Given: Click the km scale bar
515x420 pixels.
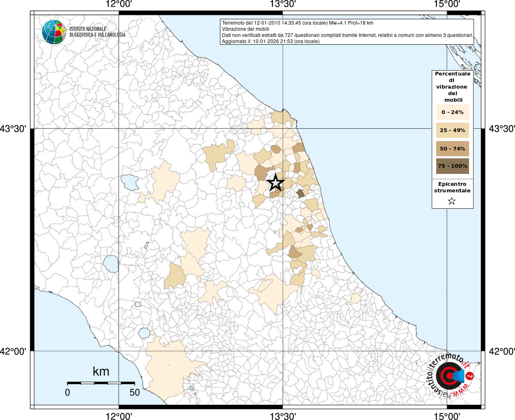Looking at the screenshot, I should [101, 383].
